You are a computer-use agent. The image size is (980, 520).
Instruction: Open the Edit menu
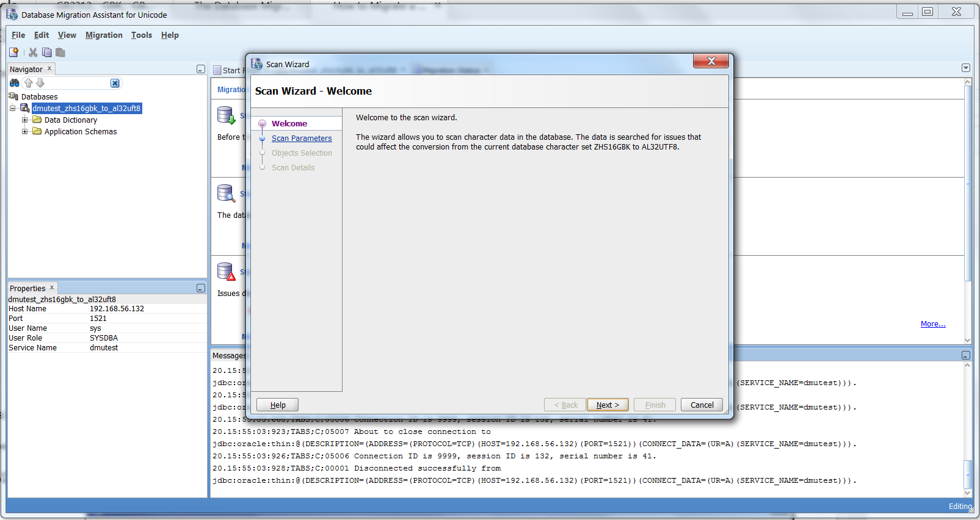click(x=42, y=35)
